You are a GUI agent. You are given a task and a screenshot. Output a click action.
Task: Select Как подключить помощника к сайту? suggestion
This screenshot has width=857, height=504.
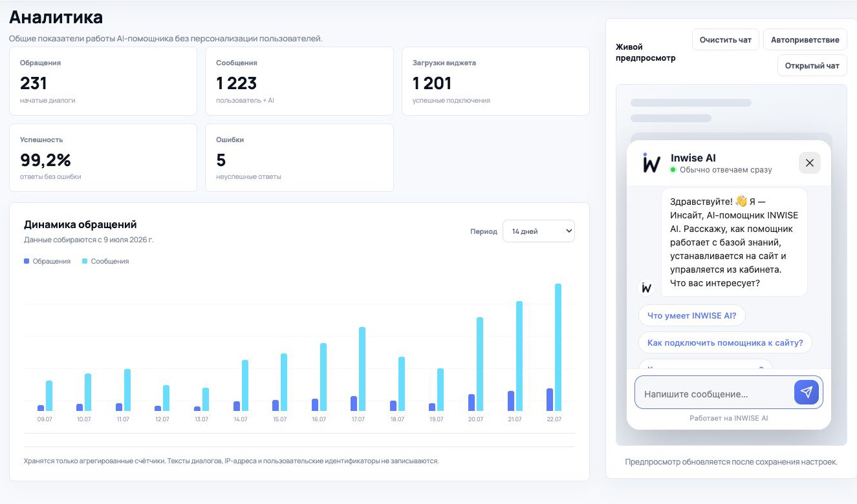point(725,342)
